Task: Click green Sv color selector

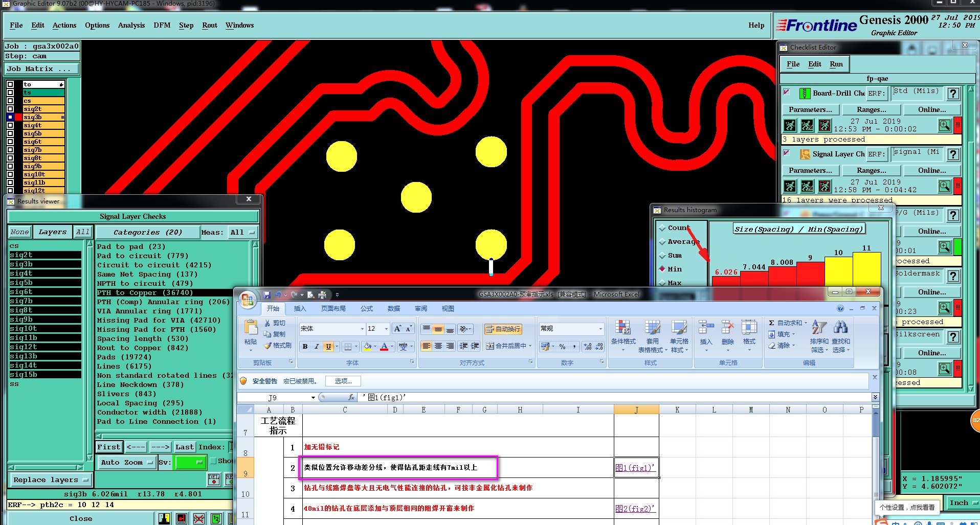Action: [190, 462]
